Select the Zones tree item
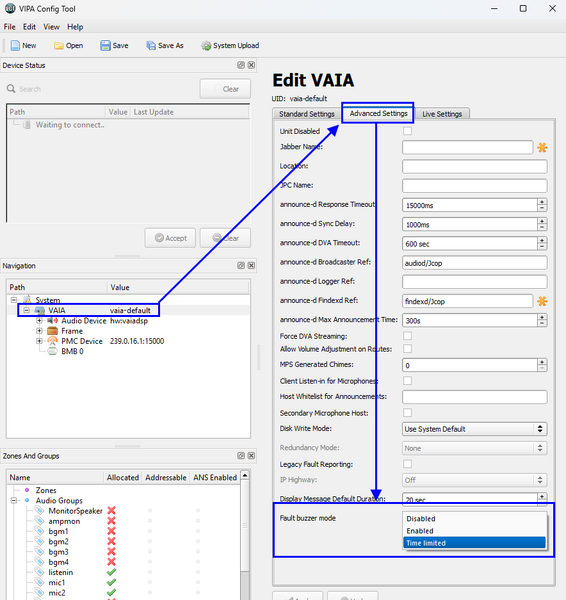The width and height of the screenshot is (566, 600). pyautogui.click(x=46, y=490)
